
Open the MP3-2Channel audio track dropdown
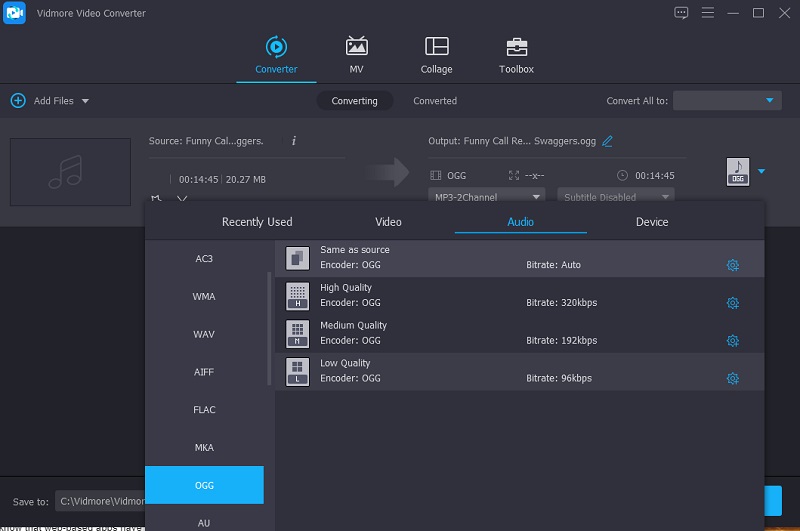[x=487, y=197]
